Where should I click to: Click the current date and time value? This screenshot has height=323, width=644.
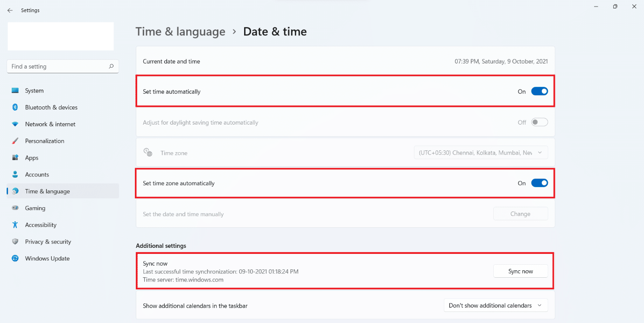point(501,61)
